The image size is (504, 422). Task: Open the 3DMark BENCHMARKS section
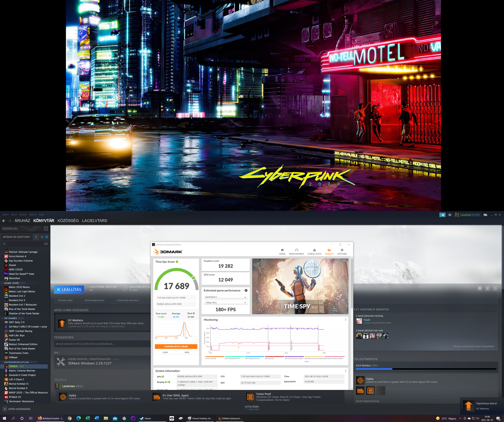click(296, 252)
